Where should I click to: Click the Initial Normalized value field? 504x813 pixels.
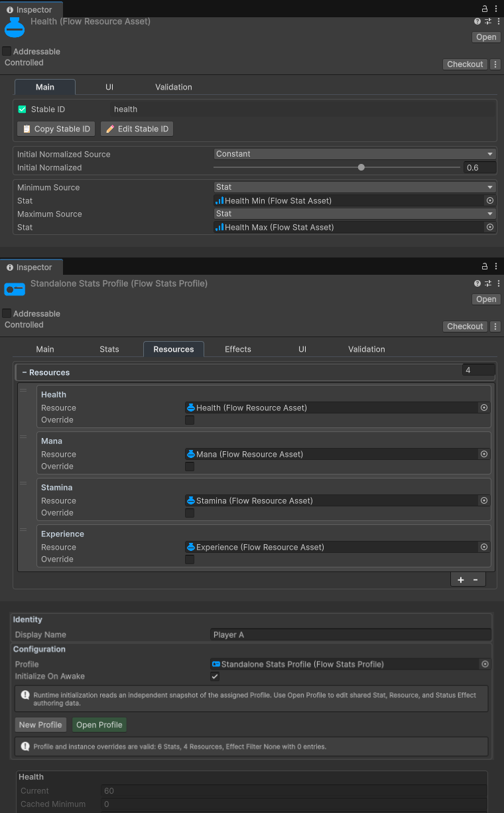point(479,168)
